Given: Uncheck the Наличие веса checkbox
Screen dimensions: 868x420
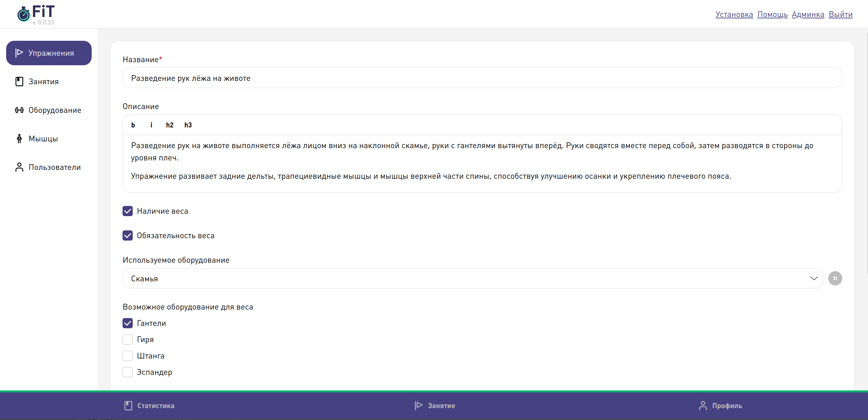Looking at the screenshot, I should [128, 211].
